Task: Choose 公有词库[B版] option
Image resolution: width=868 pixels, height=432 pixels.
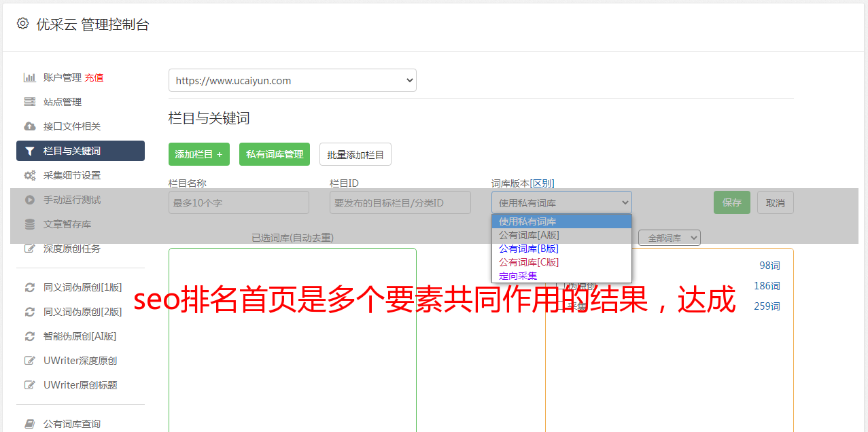Action: coord(561,249)
